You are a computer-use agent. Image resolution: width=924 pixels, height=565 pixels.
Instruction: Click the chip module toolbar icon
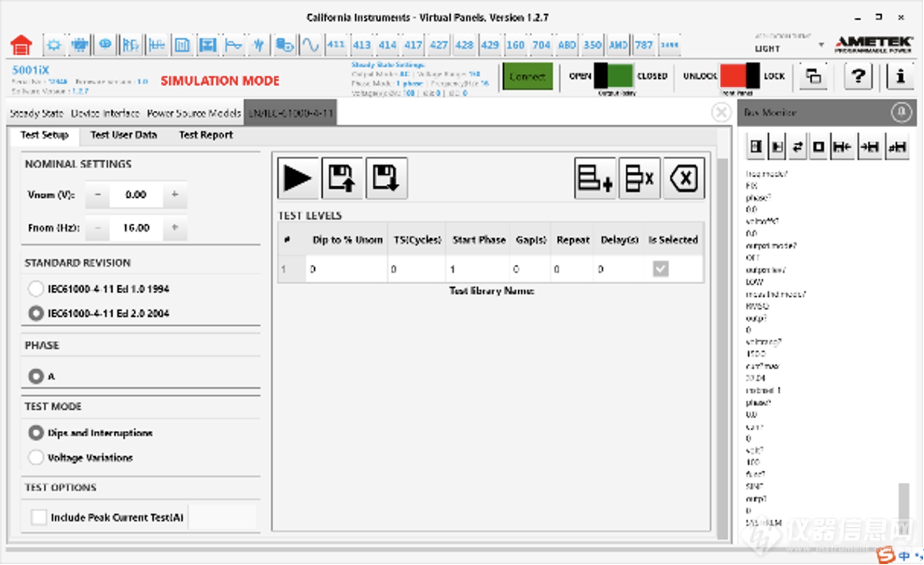(x=79, y=45)
